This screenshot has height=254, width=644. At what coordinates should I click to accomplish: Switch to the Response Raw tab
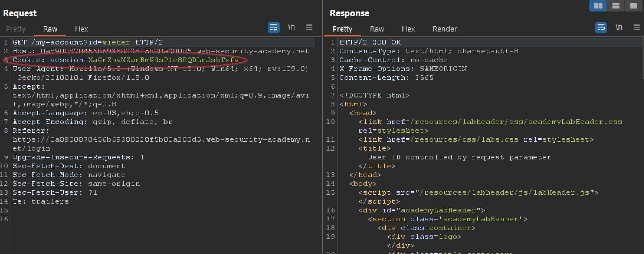(x=377, y=29)
